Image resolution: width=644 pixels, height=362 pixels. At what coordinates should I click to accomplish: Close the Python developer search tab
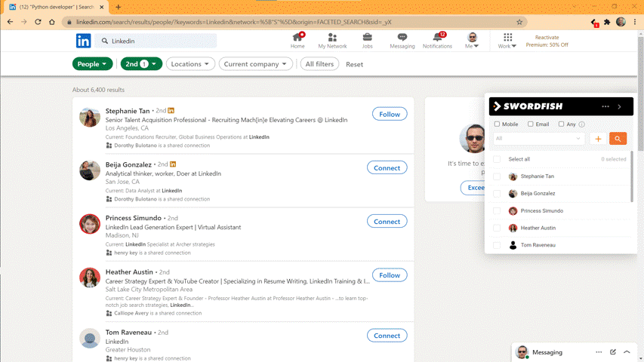coord(101,7)
